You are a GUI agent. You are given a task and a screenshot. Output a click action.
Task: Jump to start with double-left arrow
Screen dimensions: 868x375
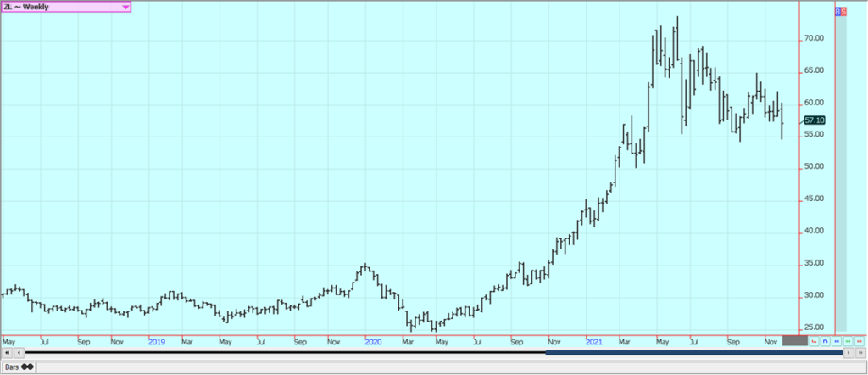[x=7, y=353]
